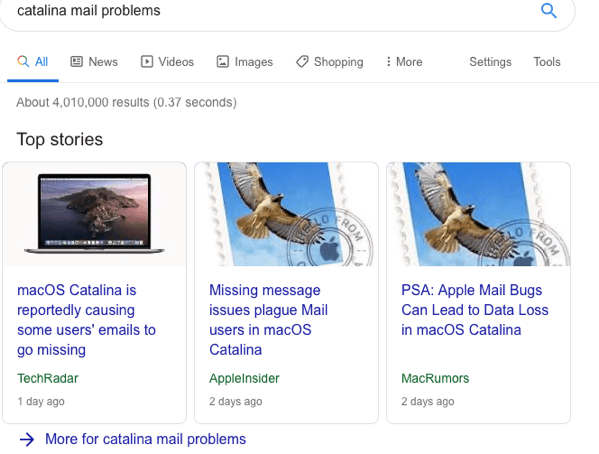Open the Tools options
599x454 pixels.
click(x=547, y=62)
